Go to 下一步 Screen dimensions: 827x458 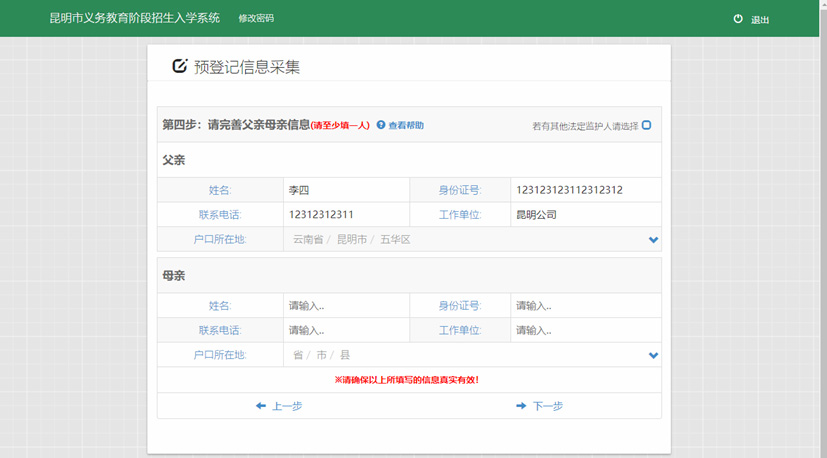(547, 406)
